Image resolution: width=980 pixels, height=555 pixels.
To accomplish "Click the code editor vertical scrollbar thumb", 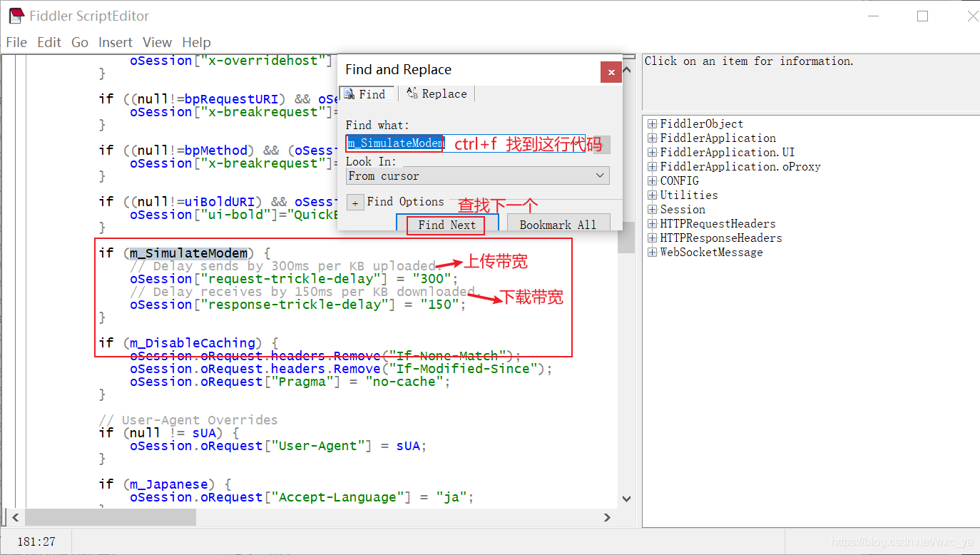I will click(x=626, y=238).
